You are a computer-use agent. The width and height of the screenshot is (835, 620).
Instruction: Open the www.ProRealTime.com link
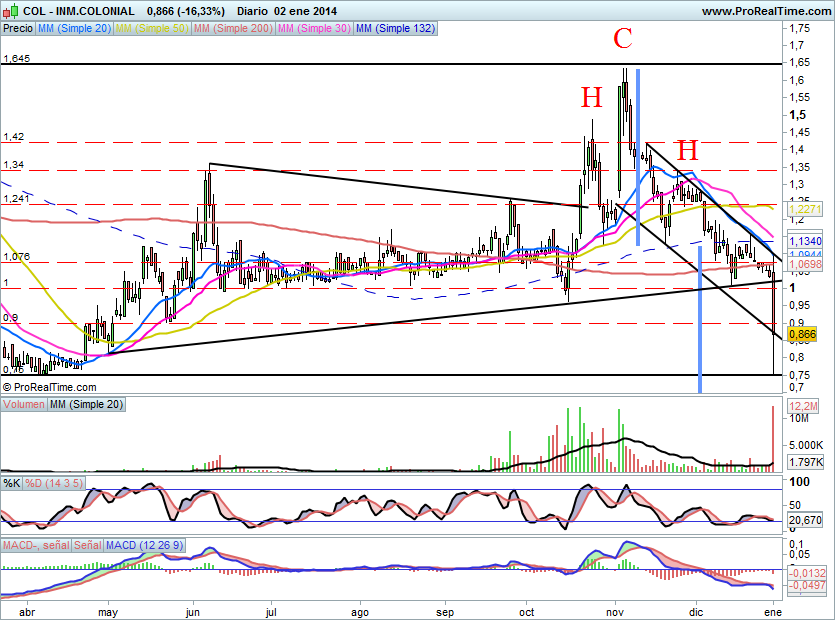(766, 11)
